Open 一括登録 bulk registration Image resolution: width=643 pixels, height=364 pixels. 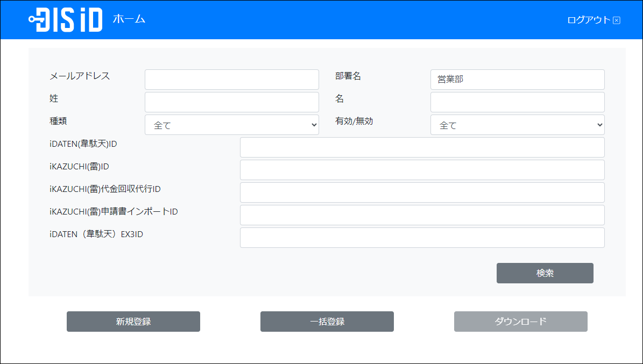(x=327, y=322)
